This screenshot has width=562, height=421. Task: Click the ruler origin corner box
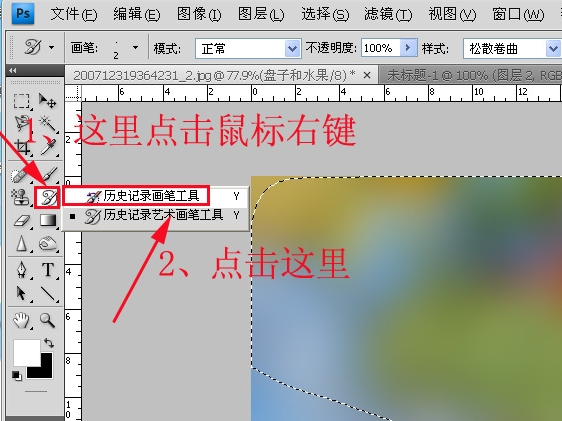[73, 93]
